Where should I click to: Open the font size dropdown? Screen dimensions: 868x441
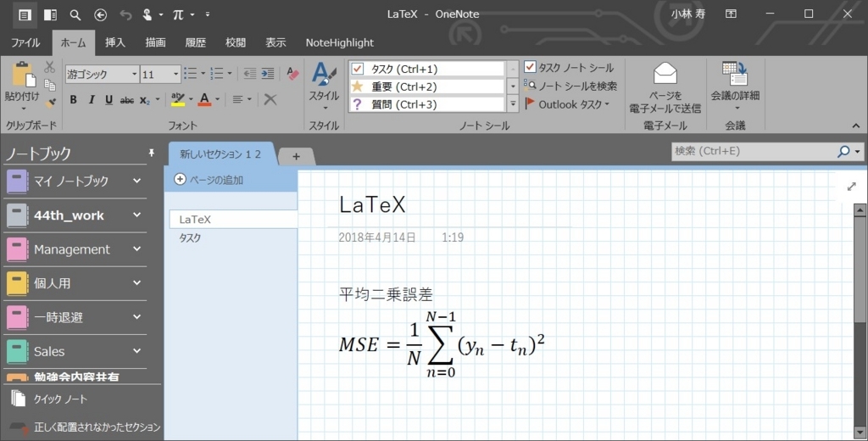pyautogui.click(x=175, y=75)
